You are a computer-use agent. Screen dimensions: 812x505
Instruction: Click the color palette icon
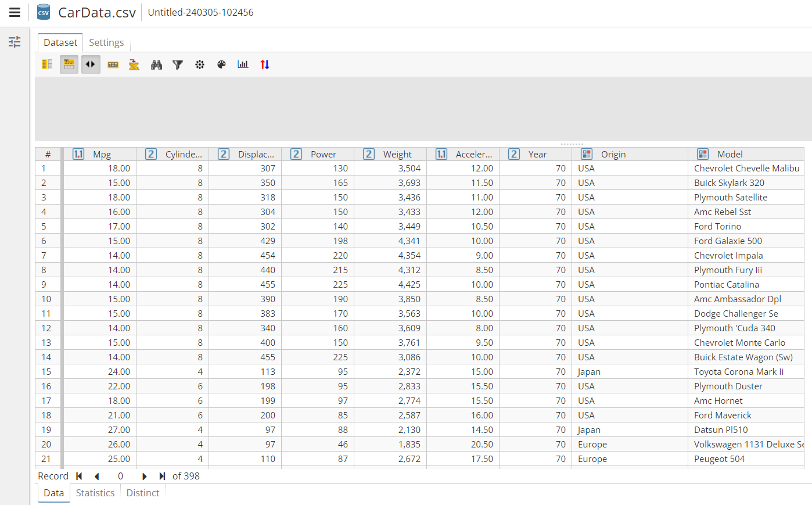(221, 64)
